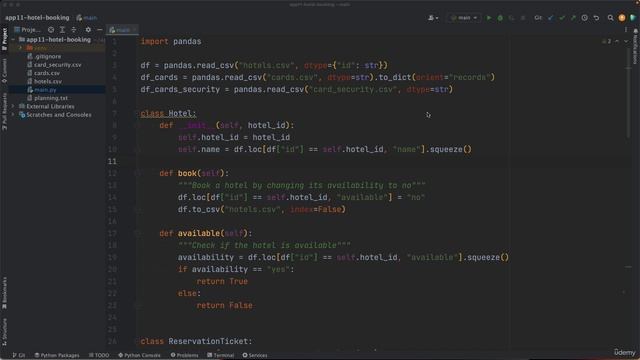Open the main run configuration dropdown
The image size is (640, 360).
click(x=464, y=18)
